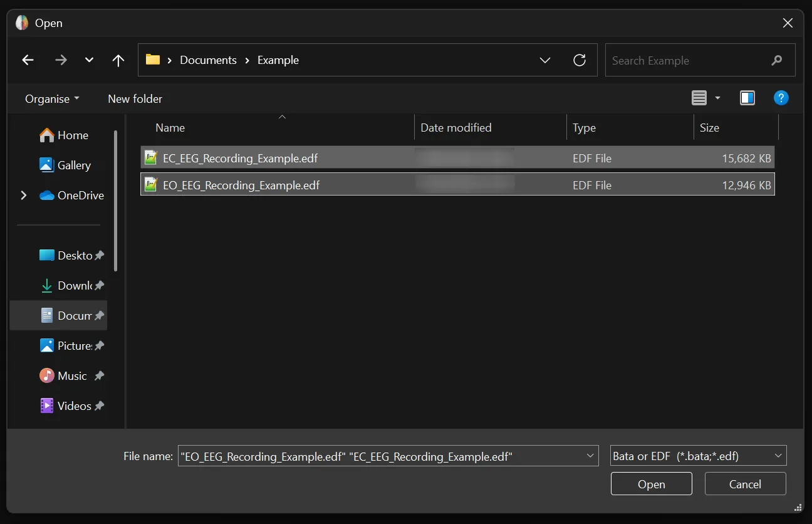Open help with the blue question icon
The height and width of the screenshot is (524, 812).
(781, 98)
